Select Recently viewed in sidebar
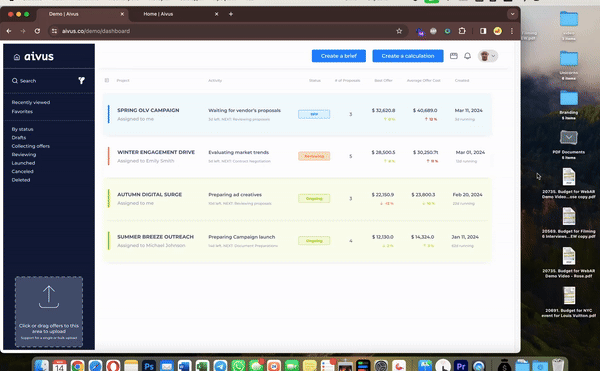This screenshot has width=600, height=371. click(x=31, y=103)
